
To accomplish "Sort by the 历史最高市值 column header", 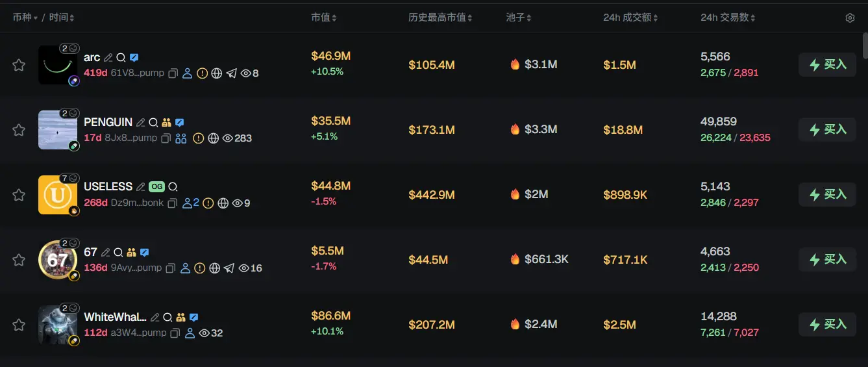I will (440, 18).
